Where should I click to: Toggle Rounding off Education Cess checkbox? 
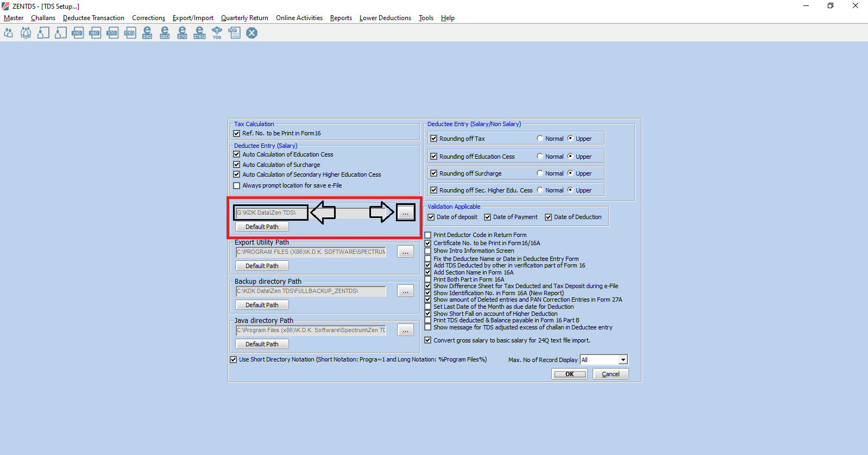click(x=433, y=157)
